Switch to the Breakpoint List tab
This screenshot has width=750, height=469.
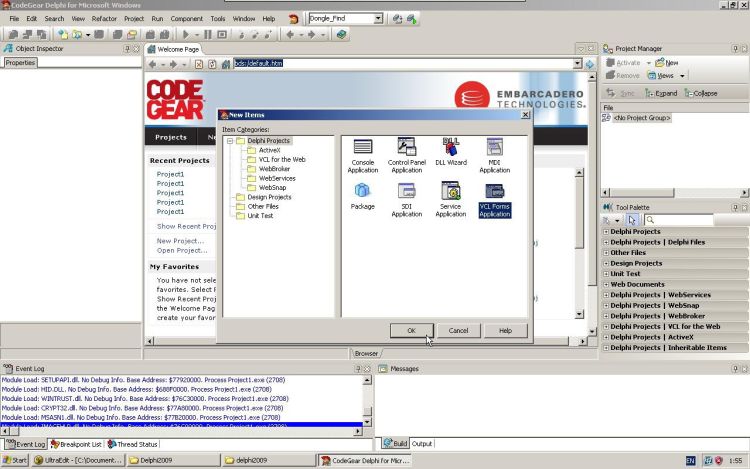77,444
